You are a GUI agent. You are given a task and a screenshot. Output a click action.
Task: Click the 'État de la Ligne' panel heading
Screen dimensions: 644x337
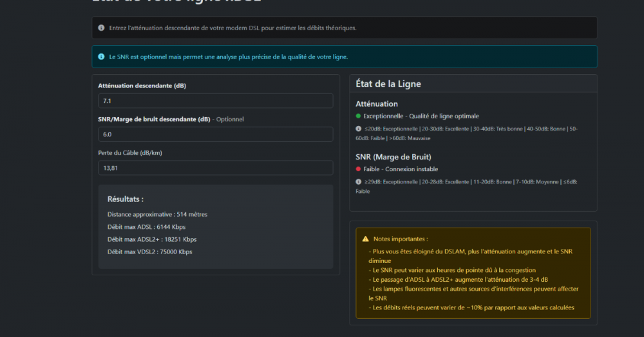click(x=388, y=84)
